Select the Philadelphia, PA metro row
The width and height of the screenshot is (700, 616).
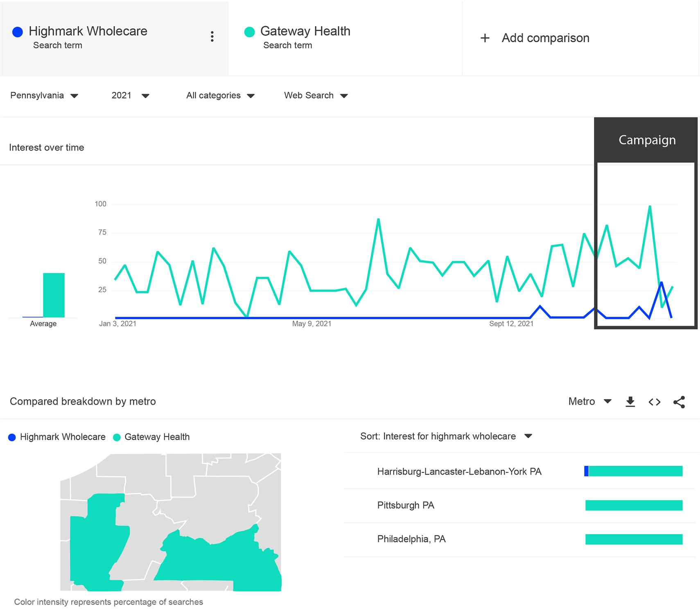point(519,539)
